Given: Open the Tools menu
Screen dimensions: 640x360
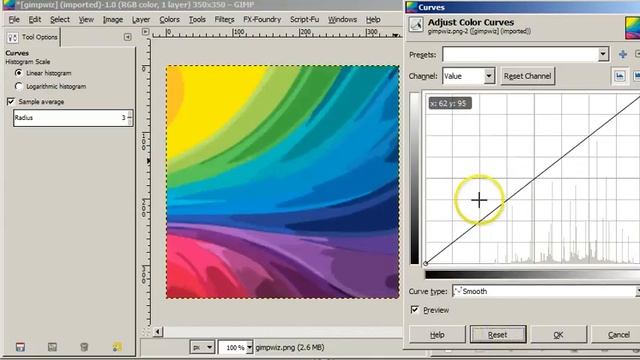Looking at the screenshot, I should point(197,20).
